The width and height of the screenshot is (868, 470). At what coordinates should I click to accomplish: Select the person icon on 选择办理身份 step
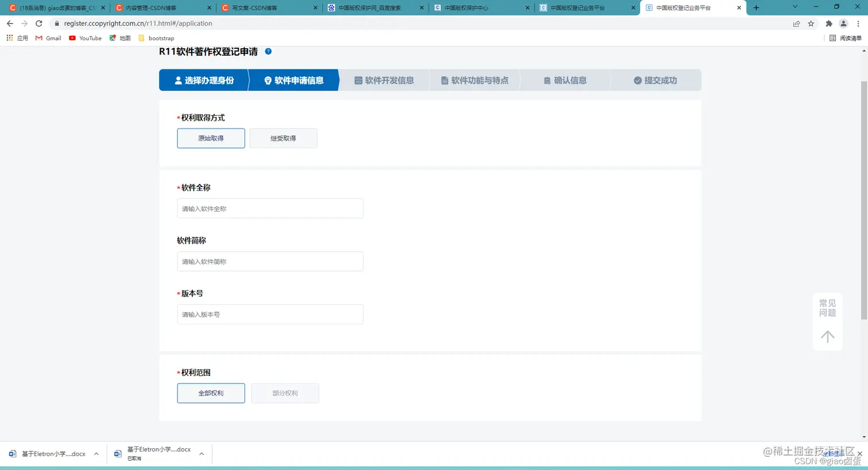coord(179,80)
